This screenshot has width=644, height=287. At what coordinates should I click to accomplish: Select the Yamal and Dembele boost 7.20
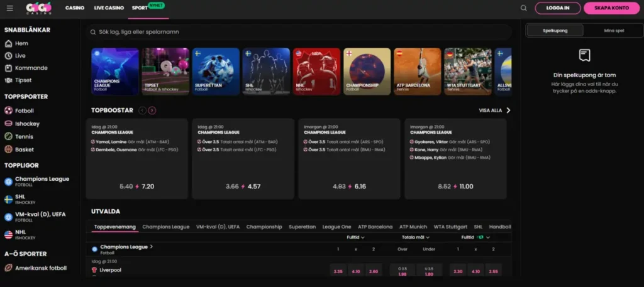[x=136, y=159]
